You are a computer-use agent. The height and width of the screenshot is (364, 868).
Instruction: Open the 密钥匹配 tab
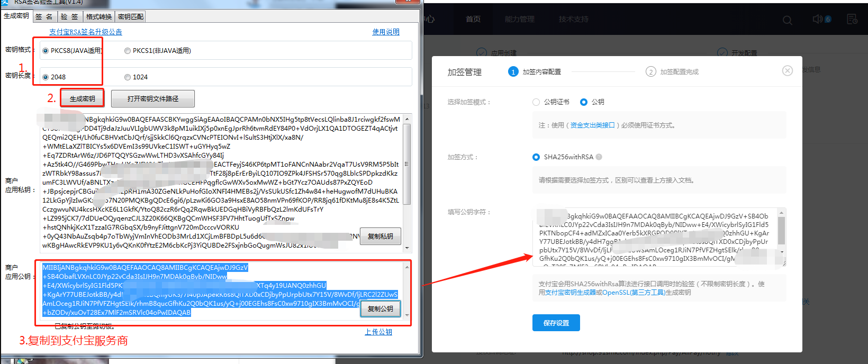coord(131,16)
